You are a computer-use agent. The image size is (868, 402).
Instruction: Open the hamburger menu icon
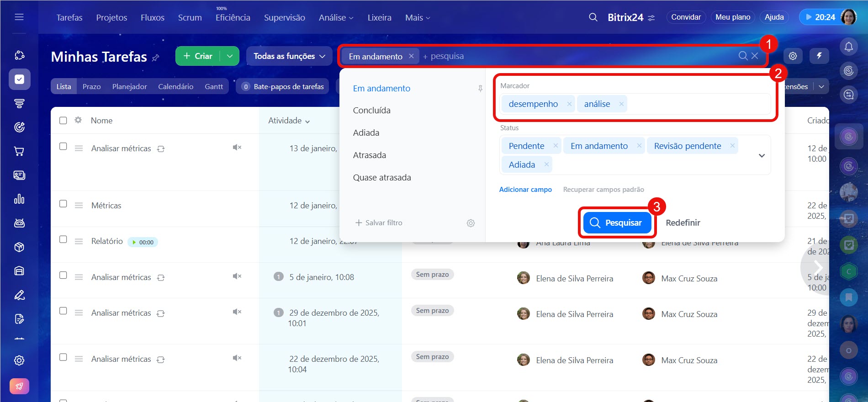[19, 17]
